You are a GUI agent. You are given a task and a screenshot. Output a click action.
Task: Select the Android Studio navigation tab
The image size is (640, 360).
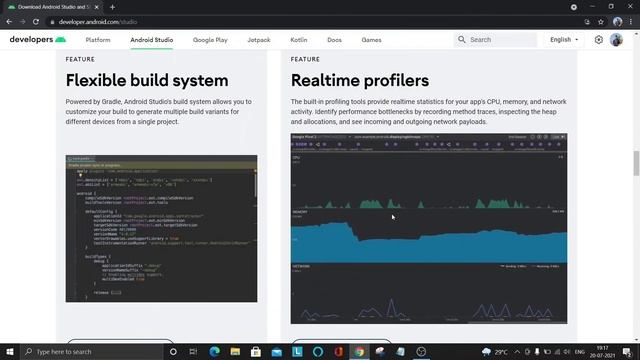152,40
